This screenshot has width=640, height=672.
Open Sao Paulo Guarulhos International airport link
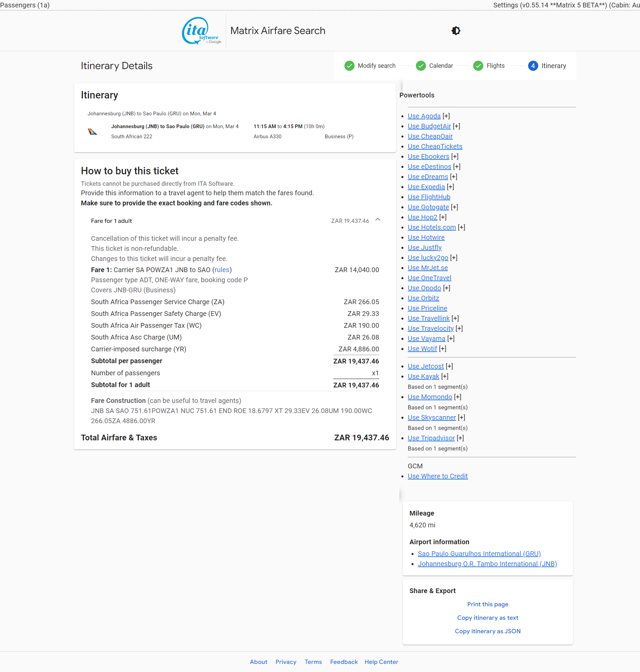click(x=479, y=554)
